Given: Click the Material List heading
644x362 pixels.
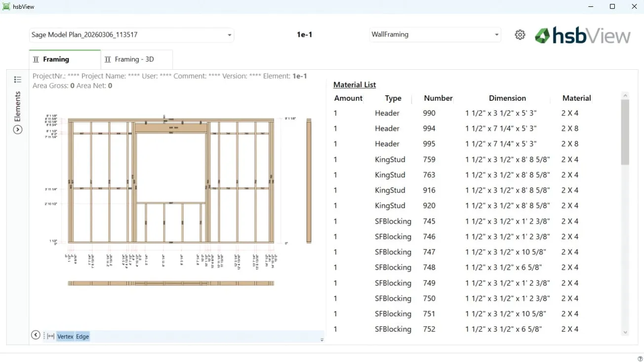Looking at the screenshot, I should 355,85.
